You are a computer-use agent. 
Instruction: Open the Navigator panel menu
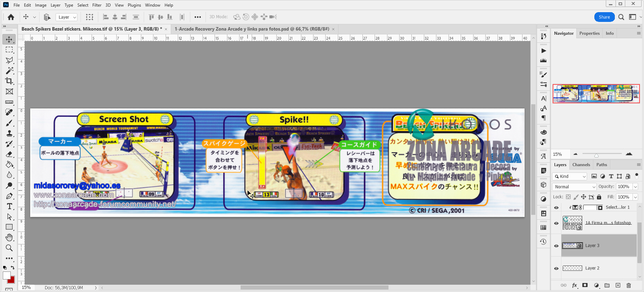pyautogui.click(x=638, y=33)
